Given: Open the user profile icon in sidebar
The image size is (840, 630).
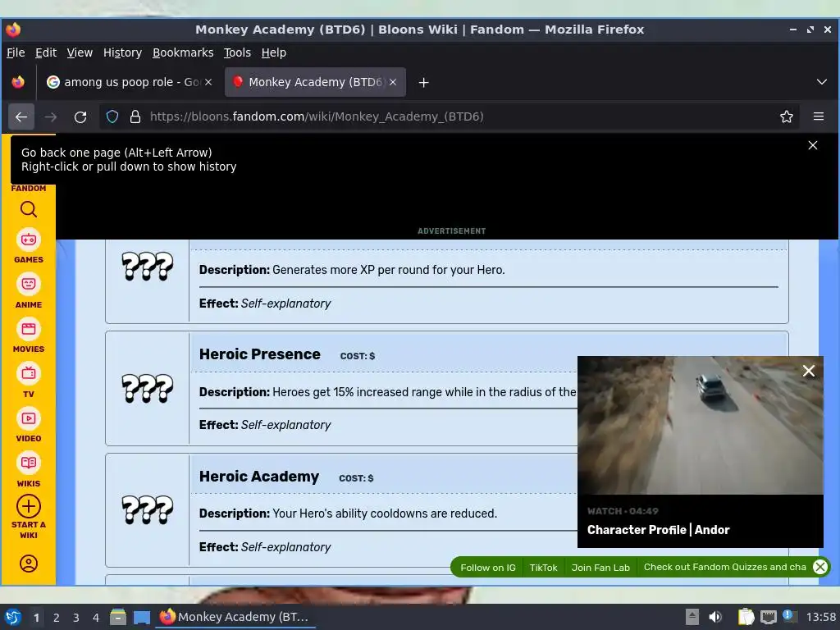Looking at the screenshot, I should pos(29,563).
